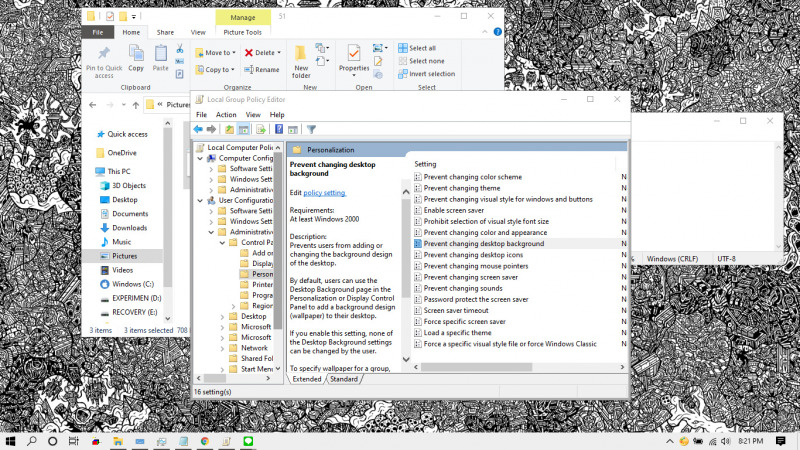Open the Share tab in File Explorer
Screen dimensions: 800x450
point(165,32)
